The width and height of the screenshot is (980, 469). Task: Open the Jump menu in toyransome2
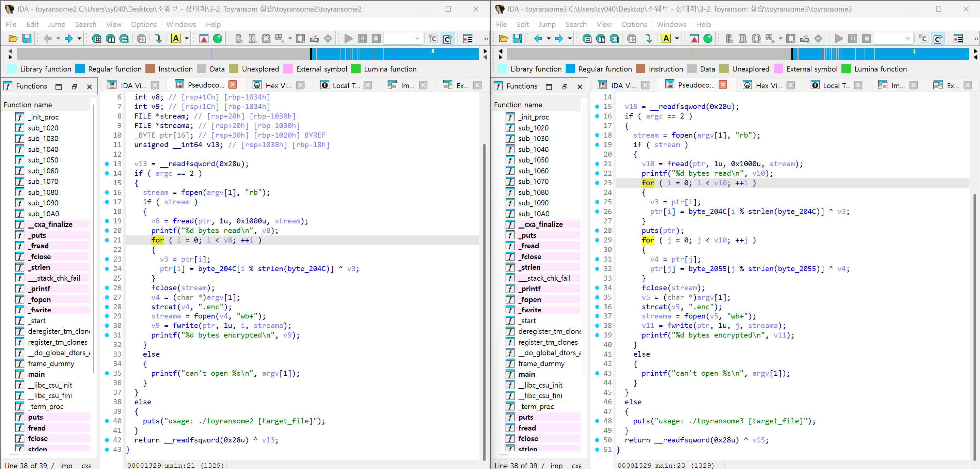coord(57,24)
